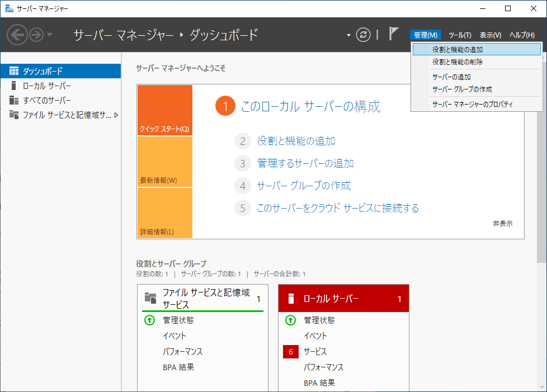Open the ツール(T) menu
Viewport: 547px width, 392px height.
pyautogui.click(x=460, y=35)
